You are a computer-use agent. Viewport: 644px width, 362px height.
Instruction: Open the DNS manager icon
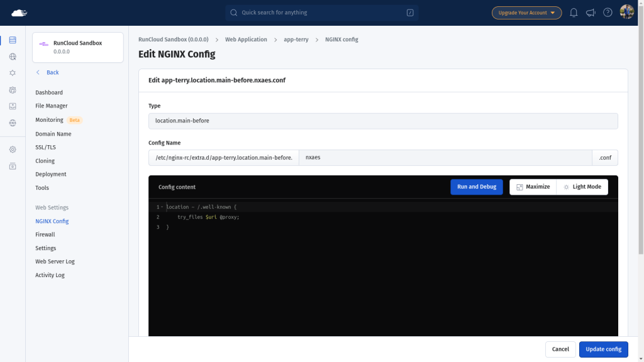(13, 123)
